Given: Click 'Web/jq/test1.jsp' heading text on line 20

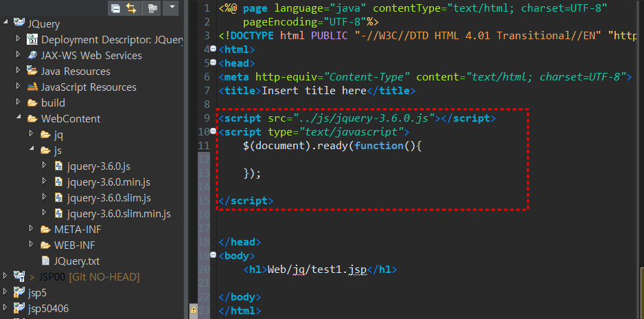Looking at the screenshot, I should (317, 269).
